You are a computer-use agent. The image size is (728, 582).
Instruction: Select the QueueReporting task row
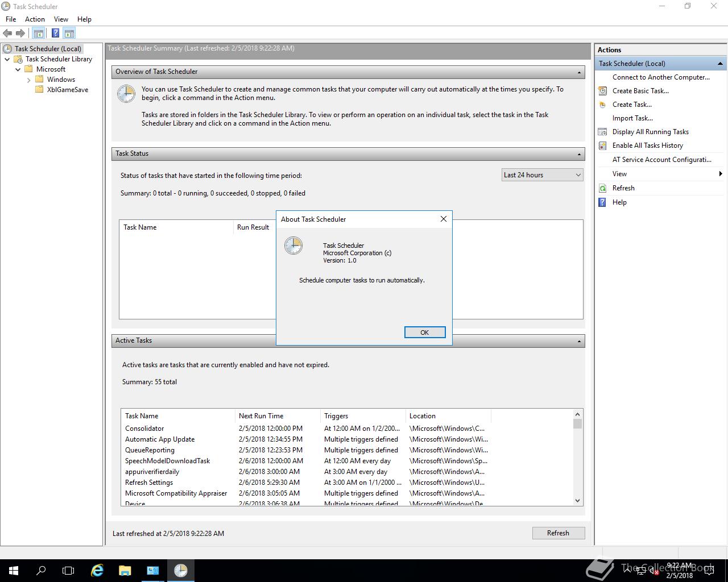coord(305,450)
